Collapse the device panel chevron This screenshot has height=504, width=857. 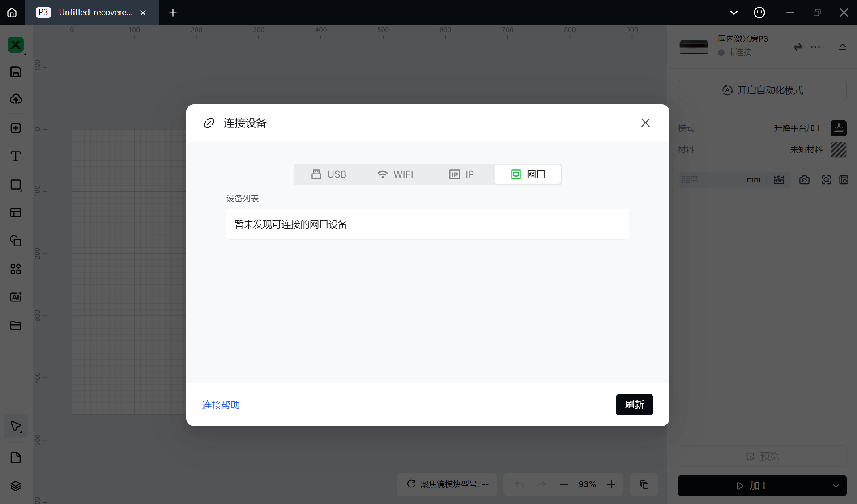click(842, 47)
